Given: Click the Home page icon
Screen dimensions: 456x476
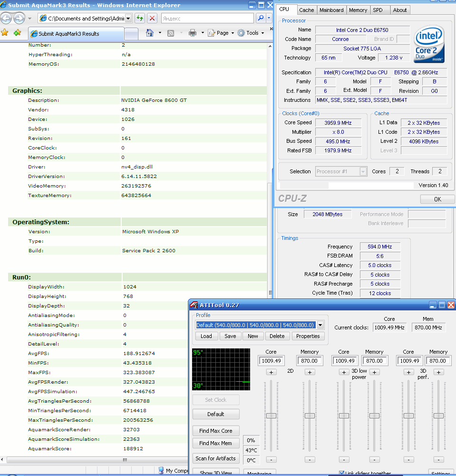Looking at the screenshot, I should coord(150,33).
